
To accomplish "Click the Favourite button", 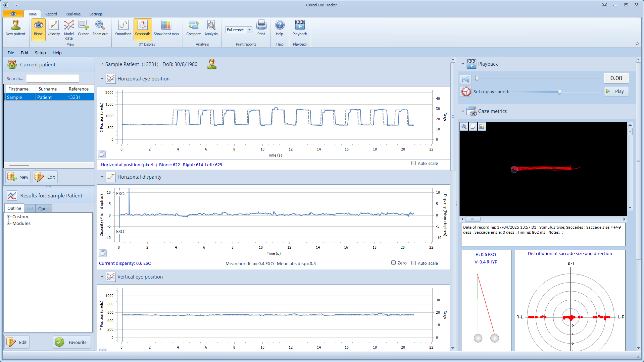I will pos(71,342).
